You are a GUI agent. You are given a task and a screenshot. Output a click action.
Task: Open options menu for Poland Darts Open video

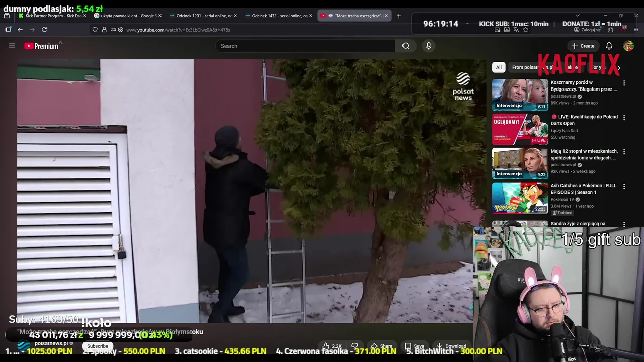point(624,118)
